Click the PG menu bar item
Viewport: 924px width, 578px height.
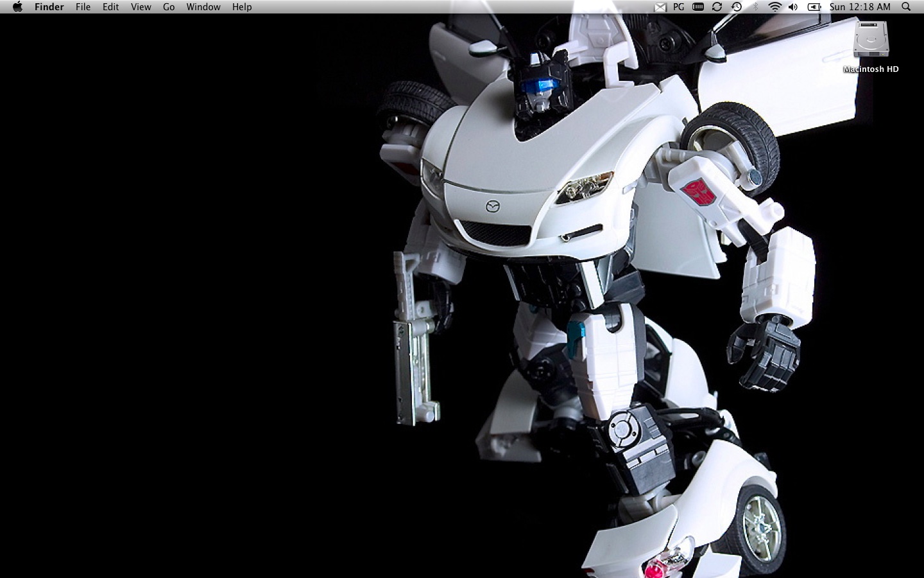click(x=679, y=7)
